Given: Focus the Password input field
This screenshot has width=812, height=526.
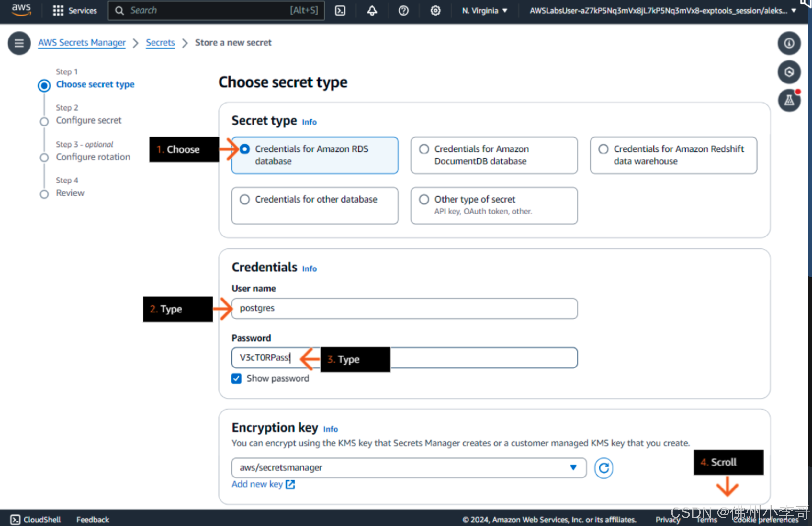Looking at the screenshot, I should 404,357.
